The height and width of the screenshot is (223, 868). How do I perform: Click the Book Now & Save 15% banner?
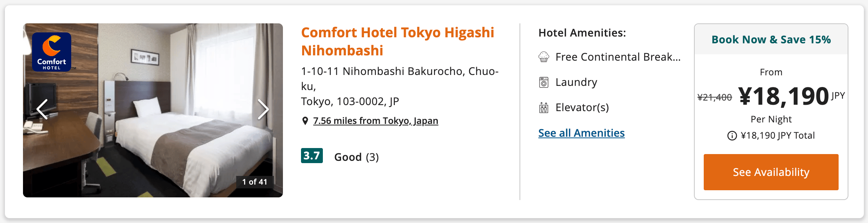pos(771,40)
